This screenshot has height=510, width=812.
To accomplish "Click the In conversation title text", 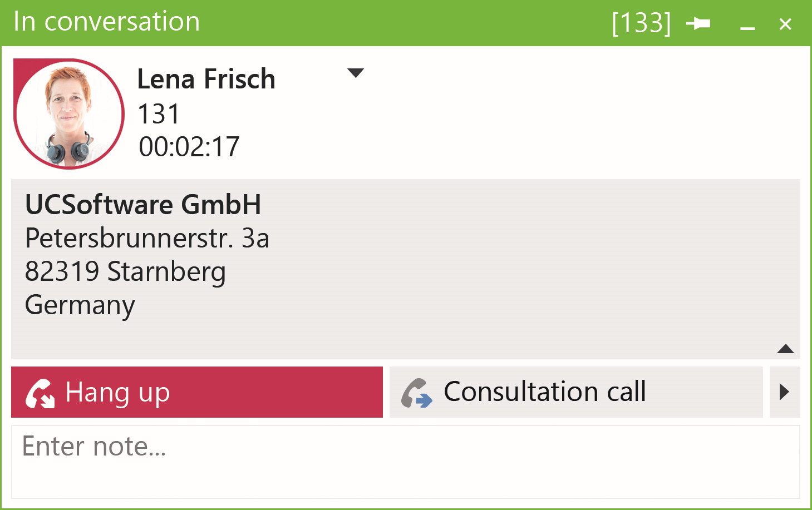I will click(x=106, y=22).
